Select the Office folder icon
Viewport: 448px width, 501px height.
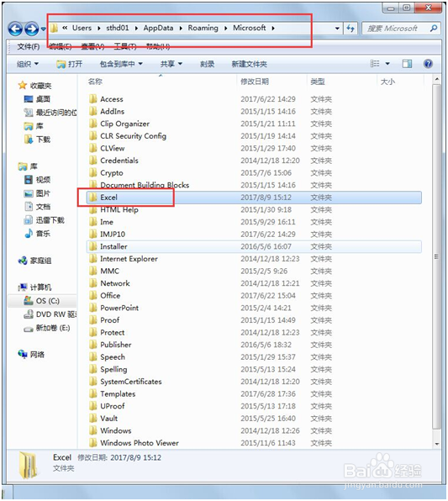tap(93, 296)
